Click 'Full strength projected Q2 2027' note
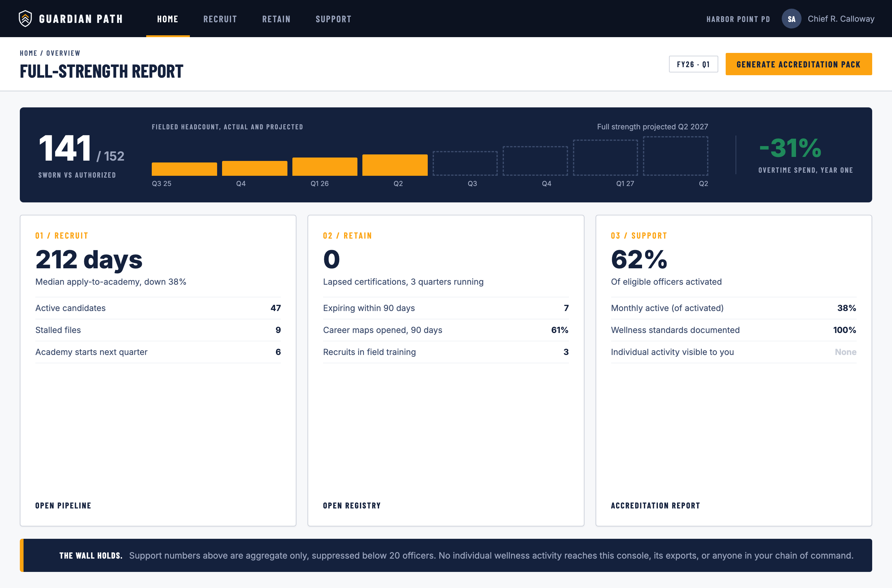892x588 pixels. coord(652,127)
